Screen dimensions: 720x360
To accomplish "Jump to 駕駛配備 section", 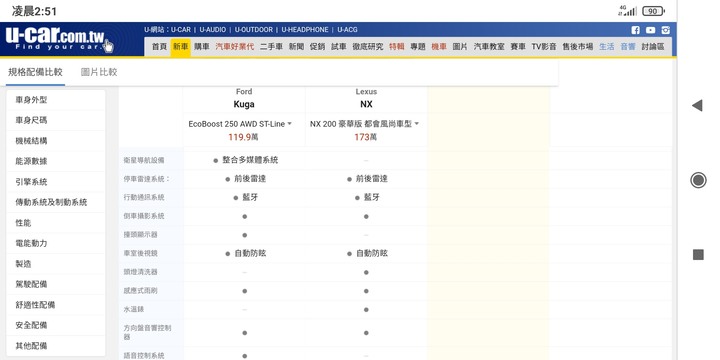I will pos(56,284).
